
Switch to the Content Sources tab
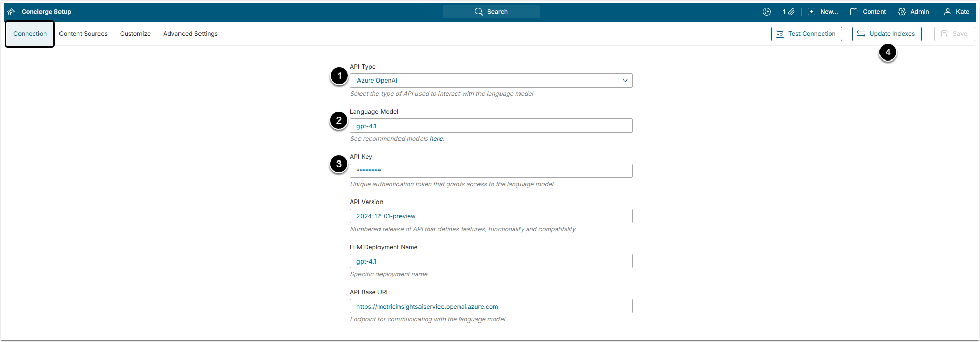click(83, 34)
